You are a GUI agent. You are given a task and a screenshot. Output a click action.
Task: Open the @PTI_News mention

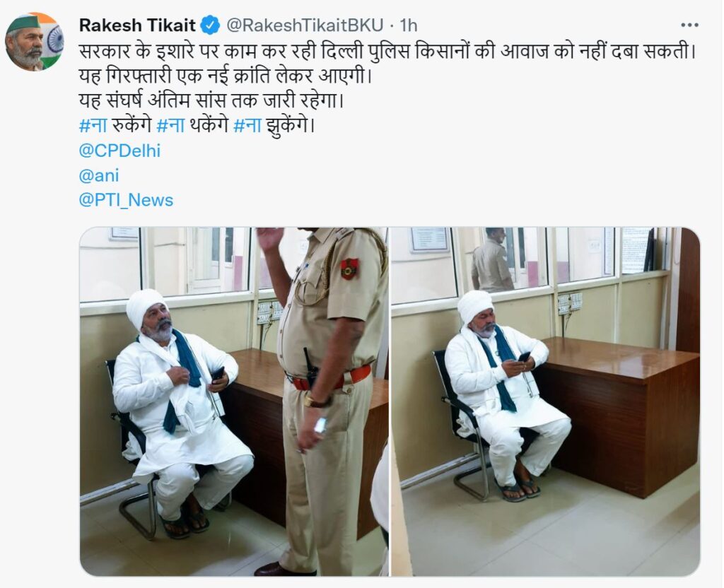pyautogui.click(x=126, y=200)
